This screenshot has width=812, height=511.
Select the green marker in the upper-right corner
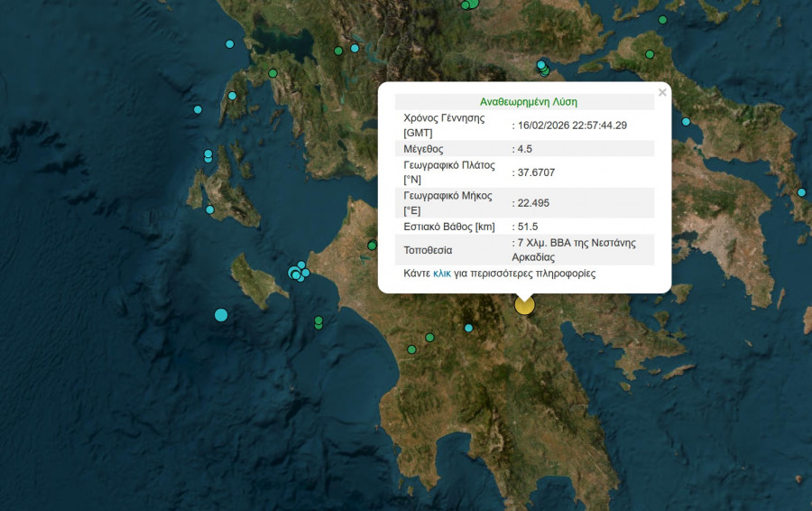[662, 20]
